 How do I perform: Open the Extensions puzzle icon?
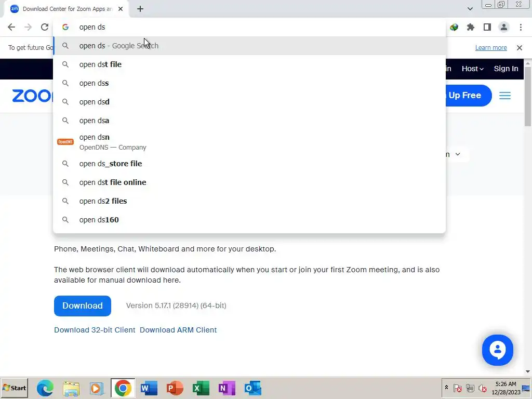471,27
